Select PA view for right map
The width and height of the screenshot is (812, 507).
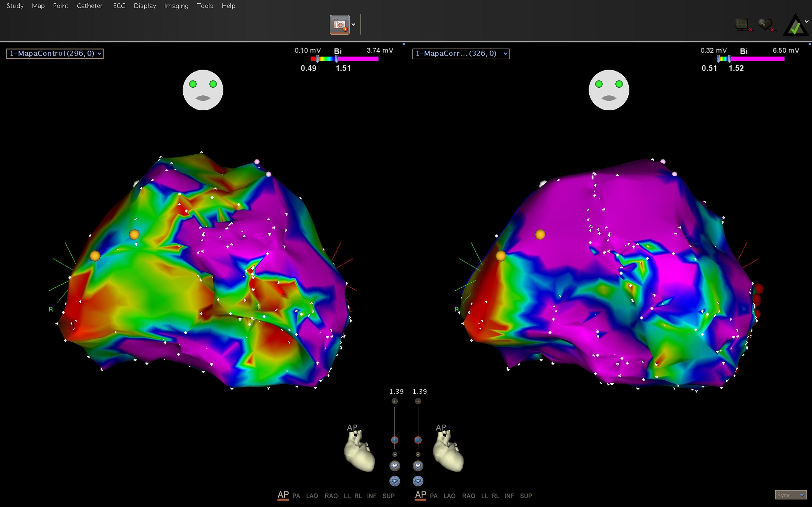pos(434,496)
